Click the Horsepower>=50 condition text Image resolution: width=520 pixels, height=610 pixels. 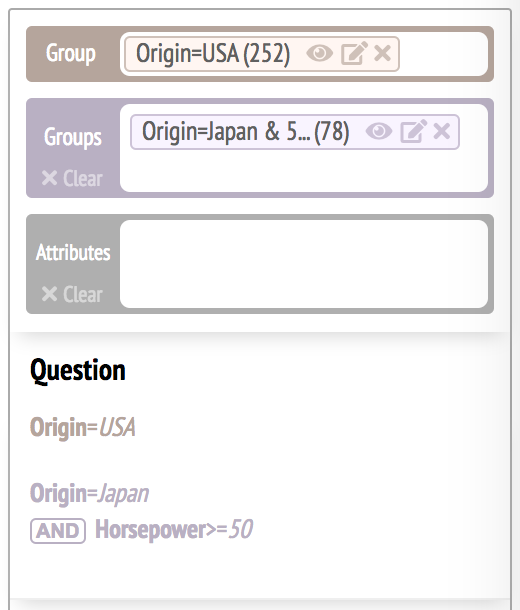coord(174,530)
